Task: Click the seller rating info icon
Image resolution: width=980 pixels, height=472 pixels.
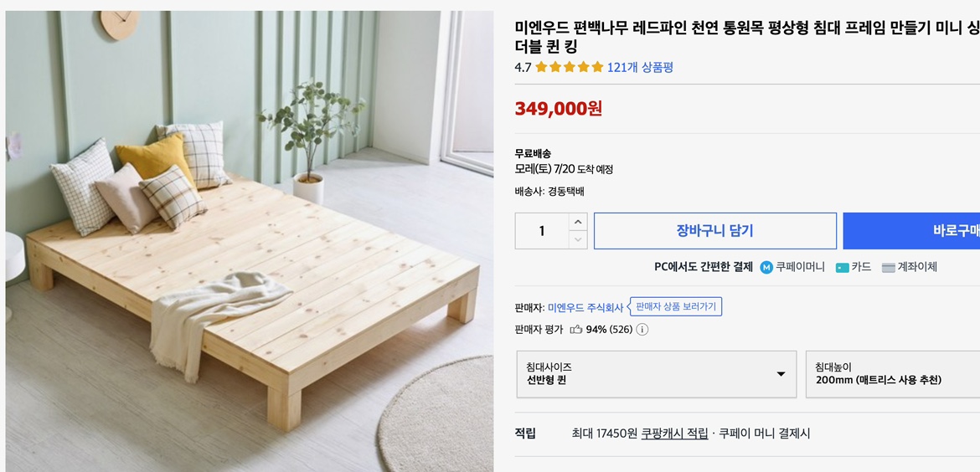Action: pyautogui.click(x=642, y=330)
